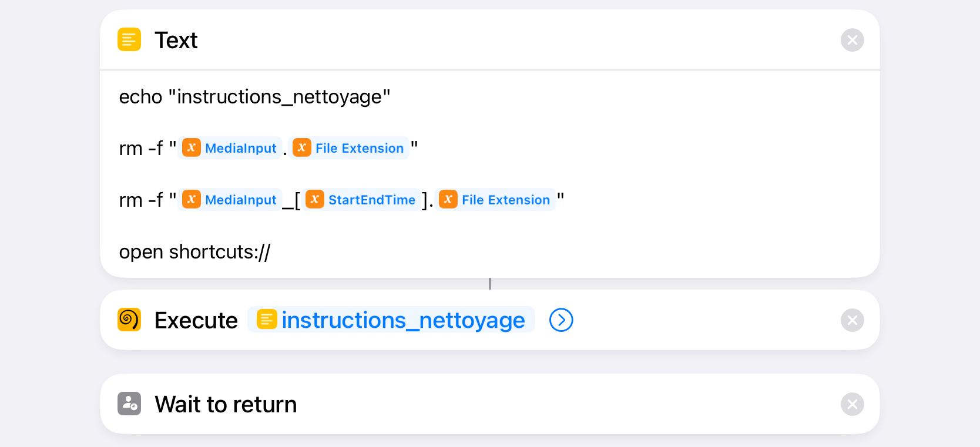The height and width of the screenshot is (447, 980).
Task: Delete the Execute action using its X
Action: [852, 320]
